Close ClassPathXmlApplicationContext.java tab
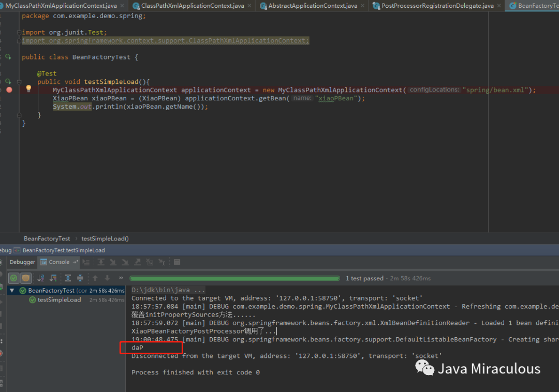This screenshot has height=392, width=559. tap(249, 6)
